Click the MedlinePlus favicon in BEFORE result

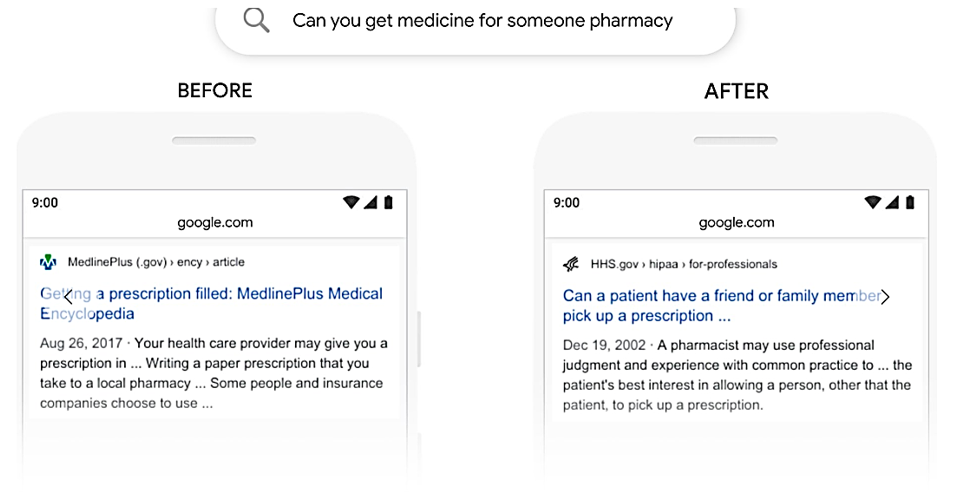tap(48, 263)
